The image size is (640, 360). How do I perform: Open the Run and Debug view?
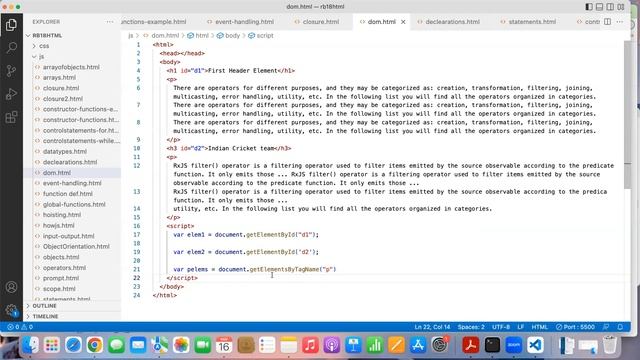[11, 94]
